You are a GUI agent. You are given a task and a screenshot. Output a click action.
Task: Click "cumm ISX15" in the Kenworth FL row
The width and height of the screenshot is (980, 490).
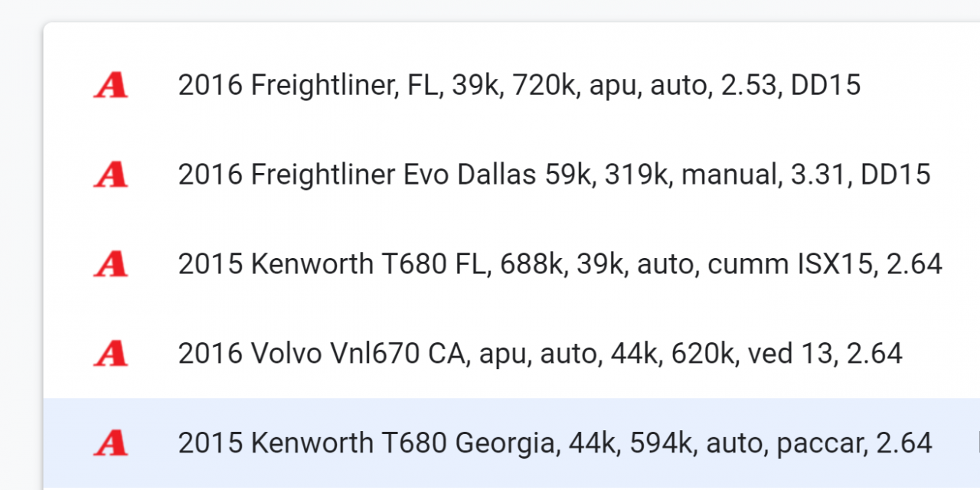(790, 264)
